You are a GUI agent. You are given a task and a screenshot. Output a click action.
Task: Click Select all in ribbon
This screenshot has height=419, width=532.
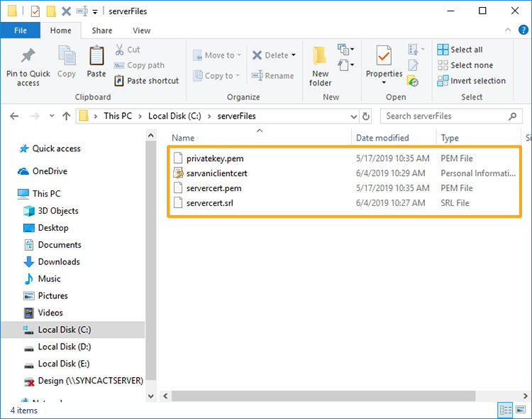click(466, 50)
